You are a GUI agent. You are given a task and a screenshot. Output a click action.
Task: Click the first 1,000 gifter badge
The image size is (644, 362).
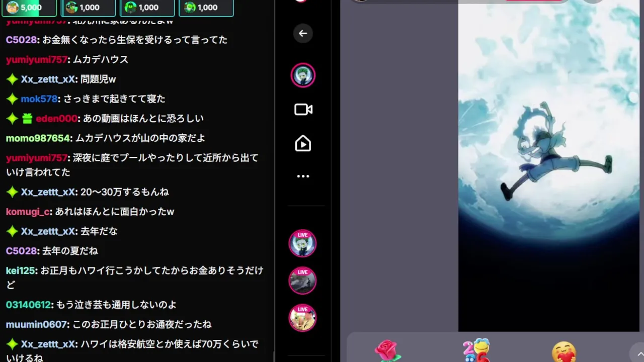pos(88,8)
